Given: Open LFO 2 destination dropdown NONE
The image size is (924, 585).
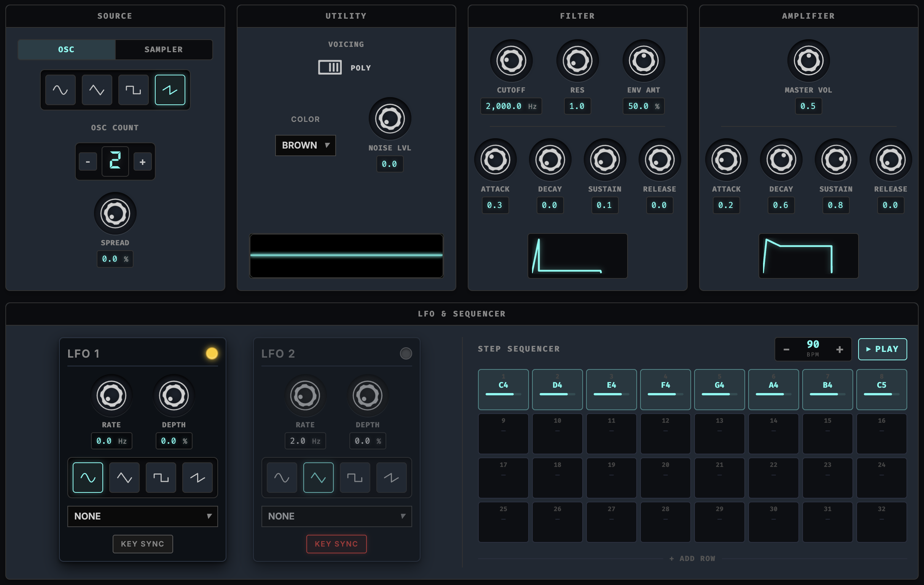Looking at the screenshot, I should point(336,516).
